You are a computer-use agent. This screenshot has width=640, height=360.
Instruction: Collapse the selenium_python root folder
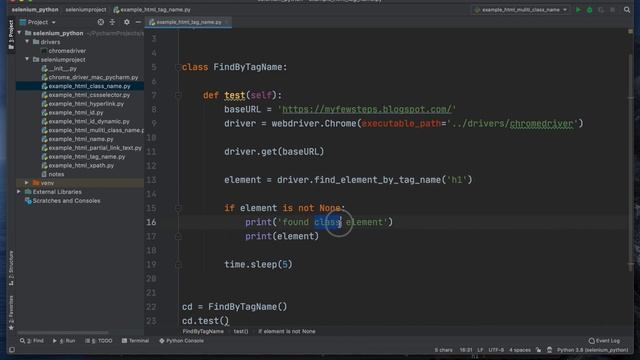[x=19, y=33]
